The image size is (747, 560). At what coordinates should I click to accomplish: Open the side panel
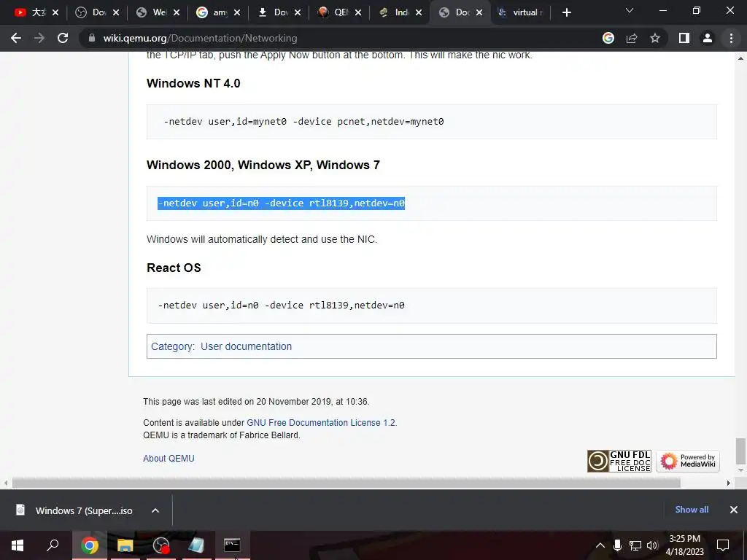point(684,38)
